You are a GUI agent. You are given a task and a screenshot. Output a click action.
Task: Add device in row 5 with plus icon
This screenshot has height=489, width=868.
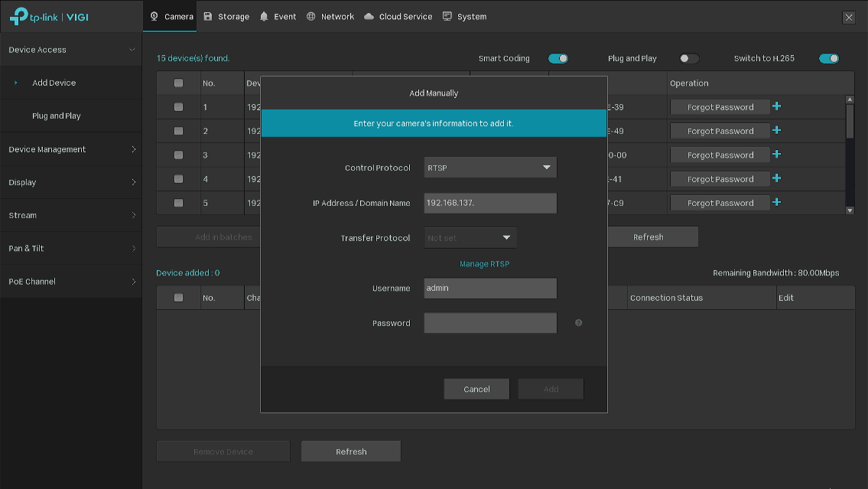(777, 202)
